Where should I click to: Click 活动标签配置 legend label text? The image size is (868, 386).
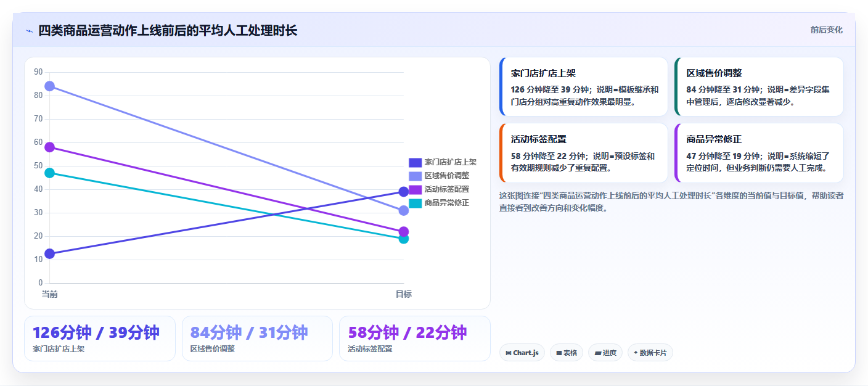(446, 189)
